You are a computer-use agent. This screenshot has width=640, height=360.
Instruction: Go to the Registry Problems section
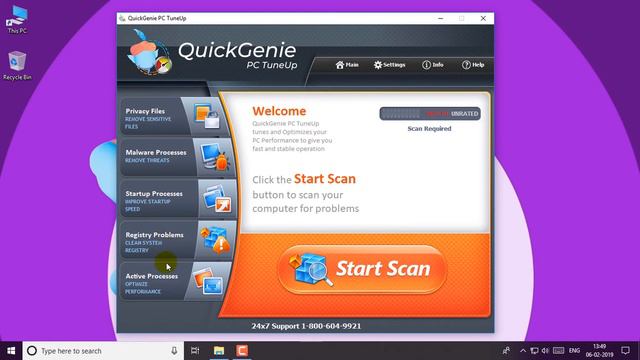tap(178, 240)
